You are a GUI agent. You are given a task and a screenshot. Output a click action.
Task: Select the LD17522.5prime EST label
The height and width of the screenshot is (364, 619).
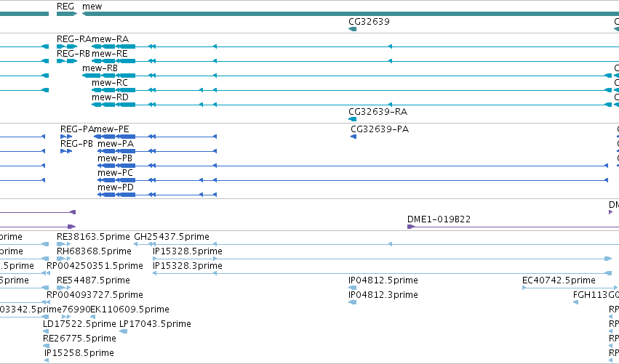[x=79, y=324]
